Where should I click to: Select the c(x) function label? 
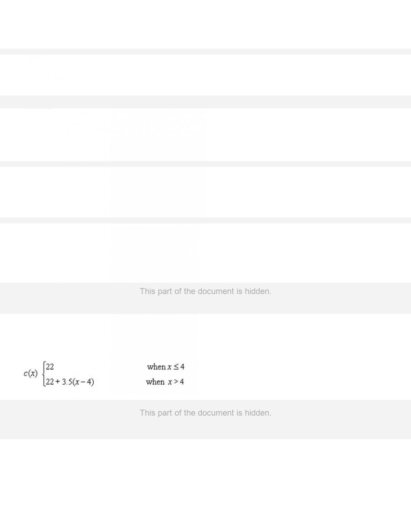point(31,373)
